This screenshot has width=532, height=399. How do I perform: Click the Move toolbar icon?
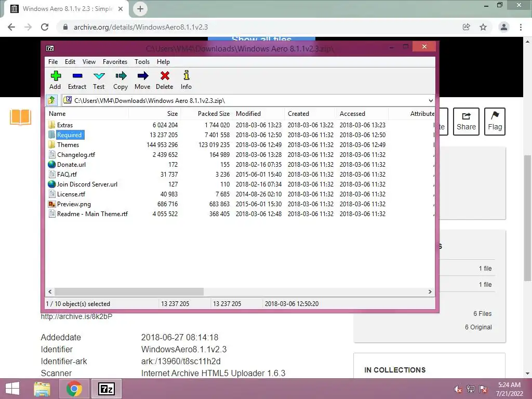142,76
